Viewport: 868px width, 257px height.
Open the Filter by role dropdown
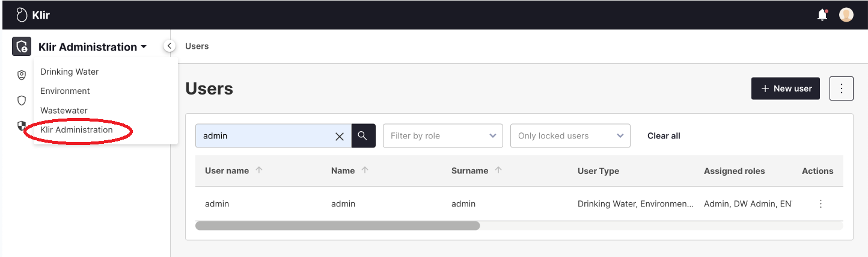click(443, 136)
